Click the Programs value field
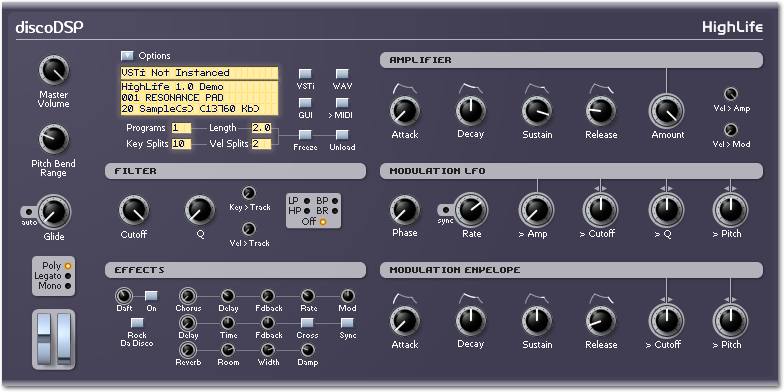The width and height of the screenshot is (784, 392). (181, 128)
